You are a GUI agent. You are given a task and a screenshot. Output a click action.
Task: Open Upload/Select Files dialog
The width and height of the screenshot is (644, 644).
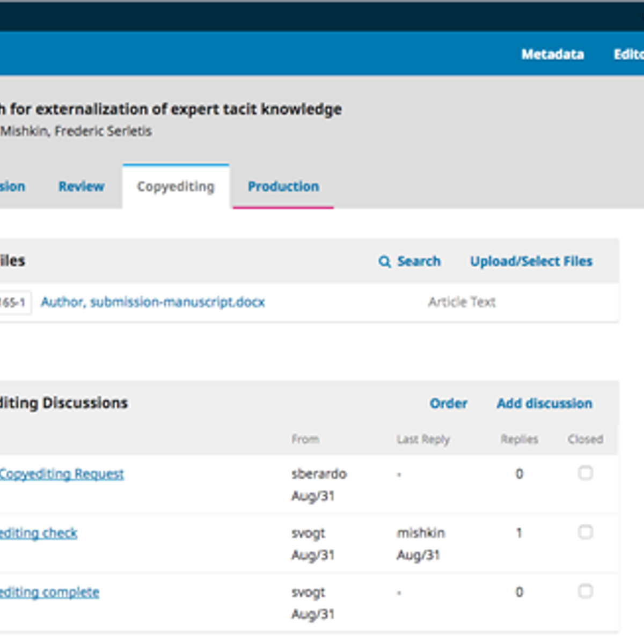point(532,261)
